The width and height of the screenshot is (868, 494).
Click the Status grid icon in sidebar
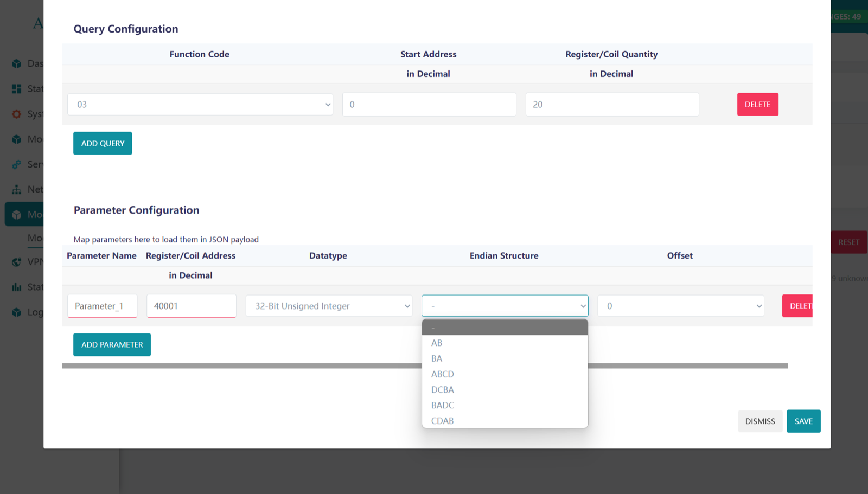17,88
